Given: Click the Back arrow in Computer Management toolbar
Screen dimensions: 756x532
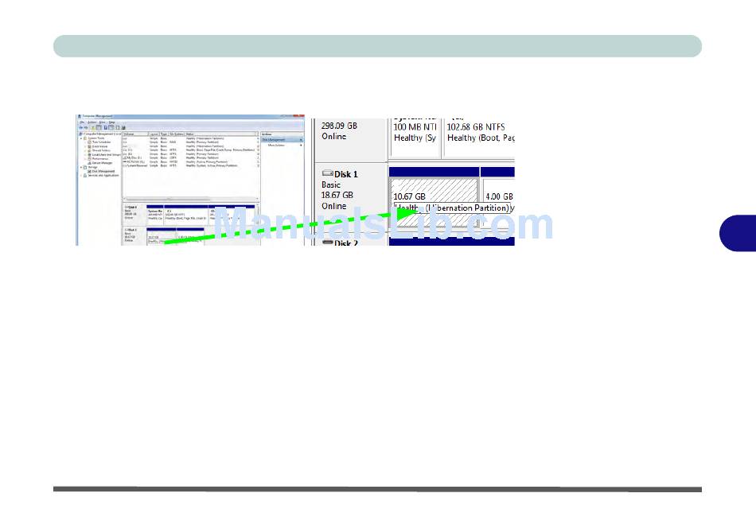Looking at the screenshot, I should [x=80, y=127].
